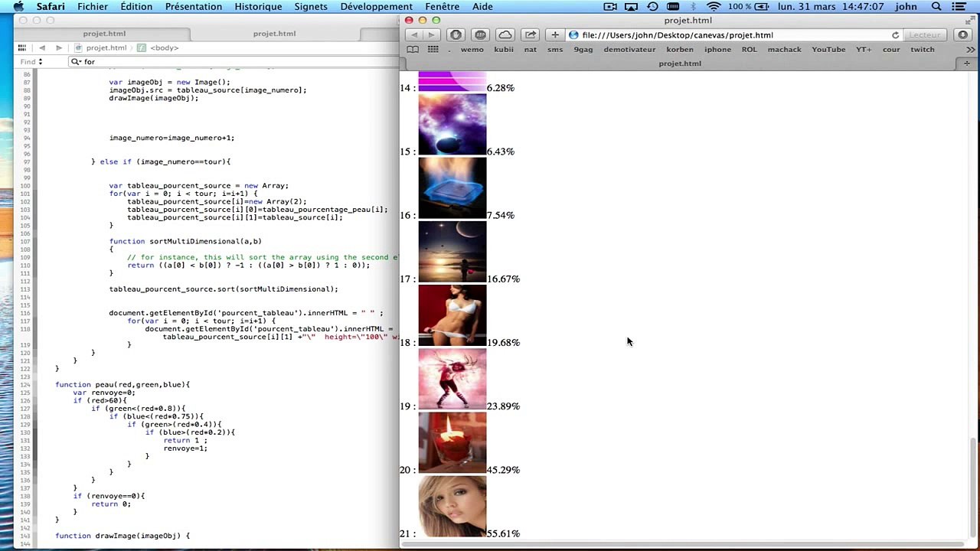980x551 pixels.
Task: Open the Signets menu
Action: point(311,7)
